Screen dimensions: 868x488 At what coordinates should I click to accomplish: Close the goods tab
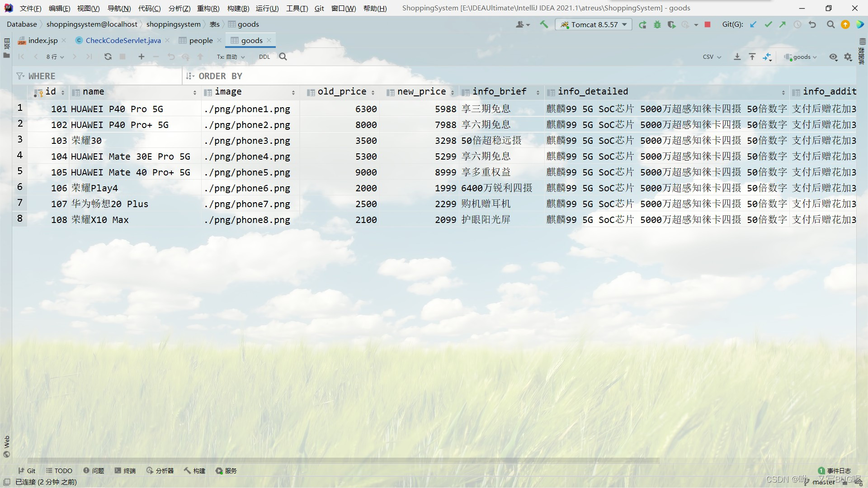269,40
